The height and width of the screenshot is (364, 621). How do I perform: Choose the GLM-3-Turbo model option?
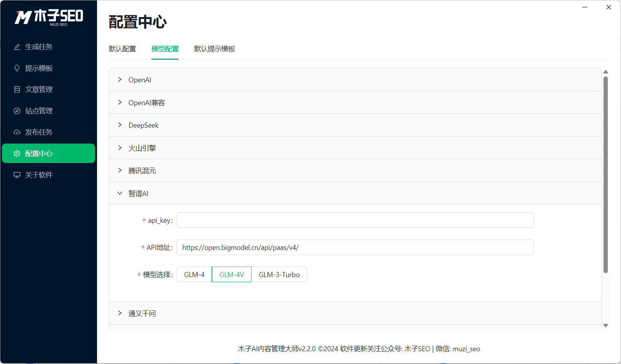(x=279, y=274)
